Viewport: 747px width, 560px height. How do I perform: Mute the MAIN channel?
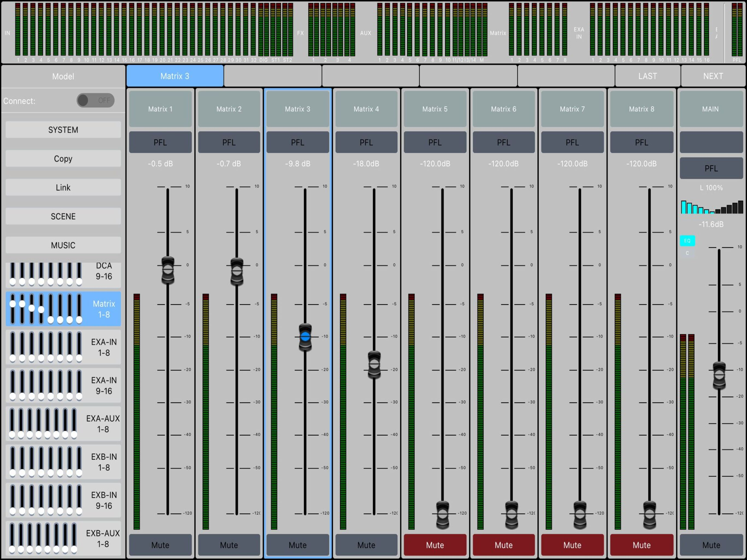(x=711, y=545)
